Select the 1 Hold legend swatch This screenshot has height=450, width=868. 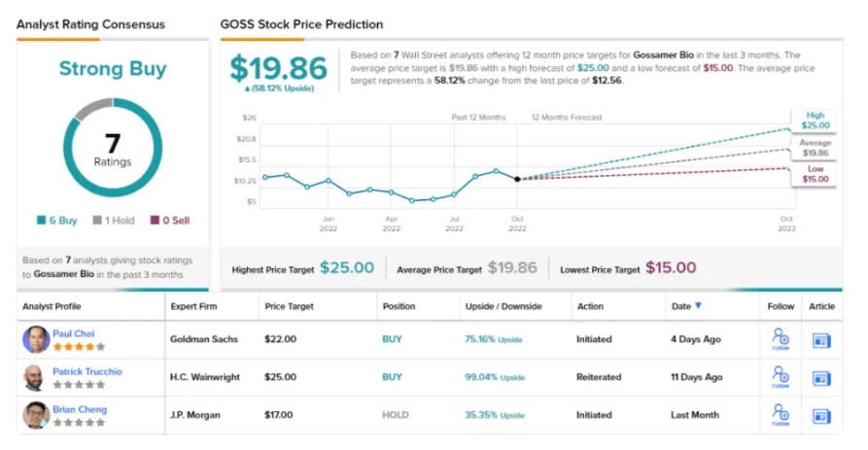(97, 221)
